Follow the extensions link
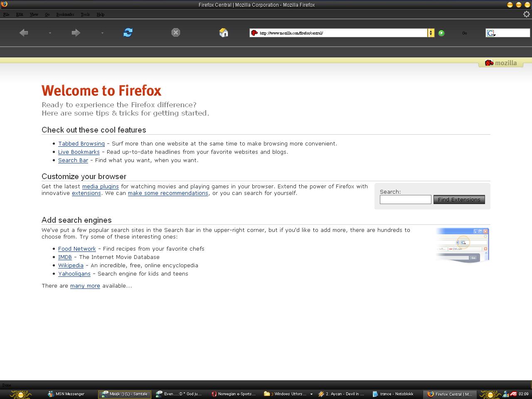Viewport: 532px width, 399px height. (86, 193)
